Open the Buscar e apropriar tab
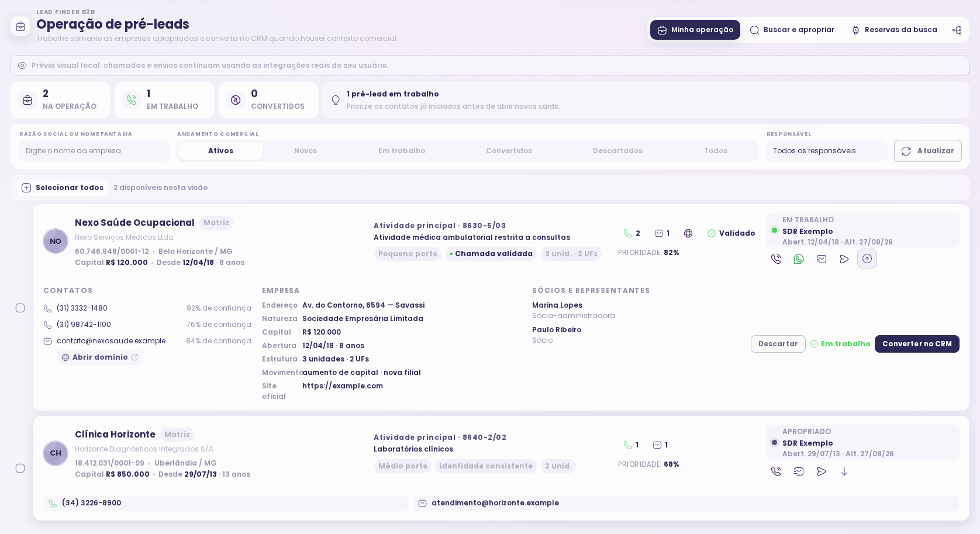This screenshot has height=534, width=980. (792, 30)
